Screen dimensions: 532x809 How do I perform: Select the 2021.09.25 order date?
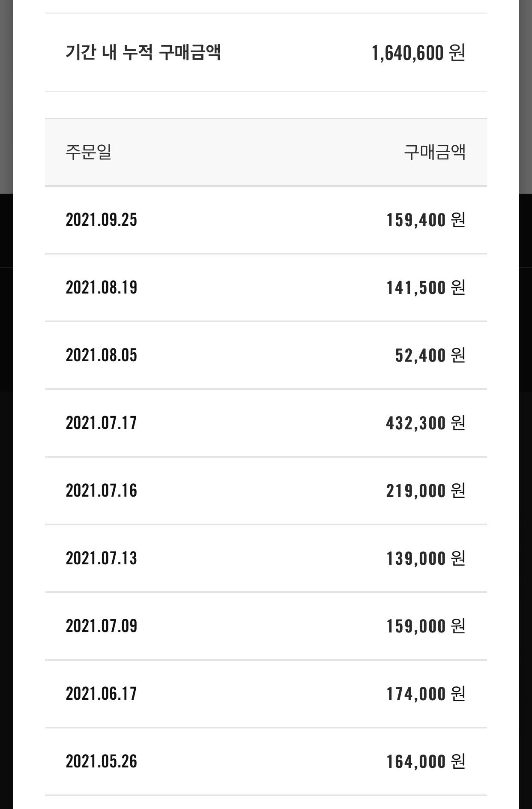102,220
